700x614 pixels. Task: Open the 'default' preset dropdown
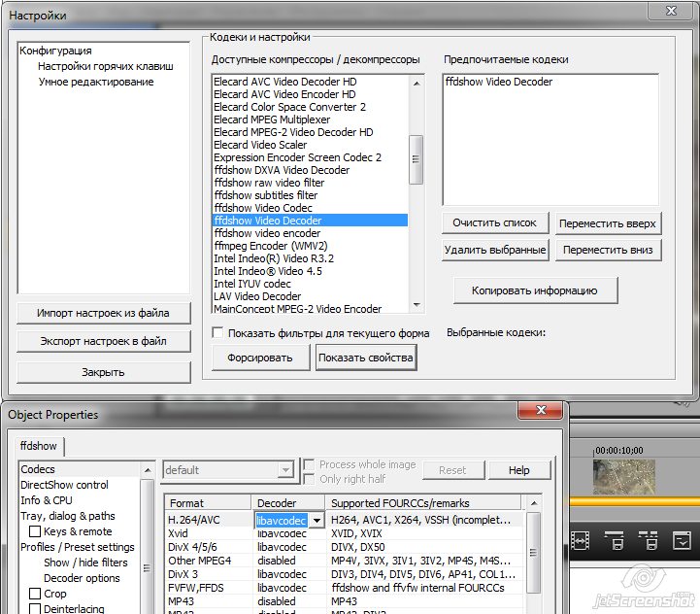284,470
